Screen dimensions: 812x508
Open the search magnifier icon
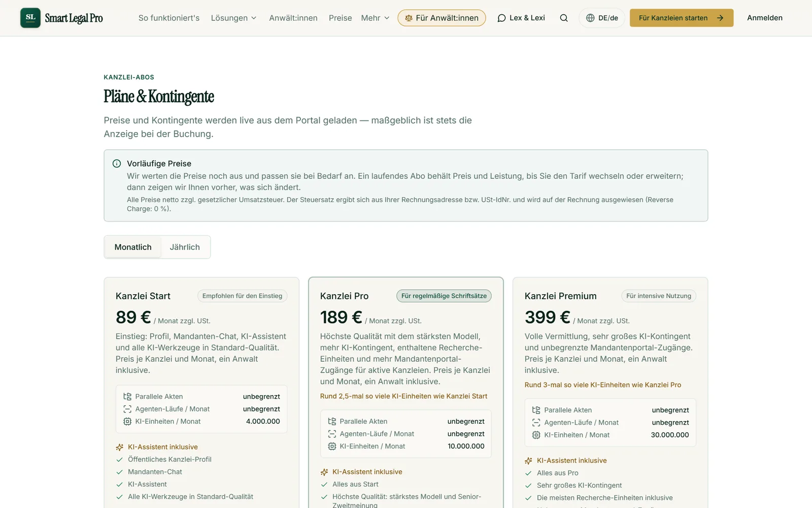(x=564, y=18)
